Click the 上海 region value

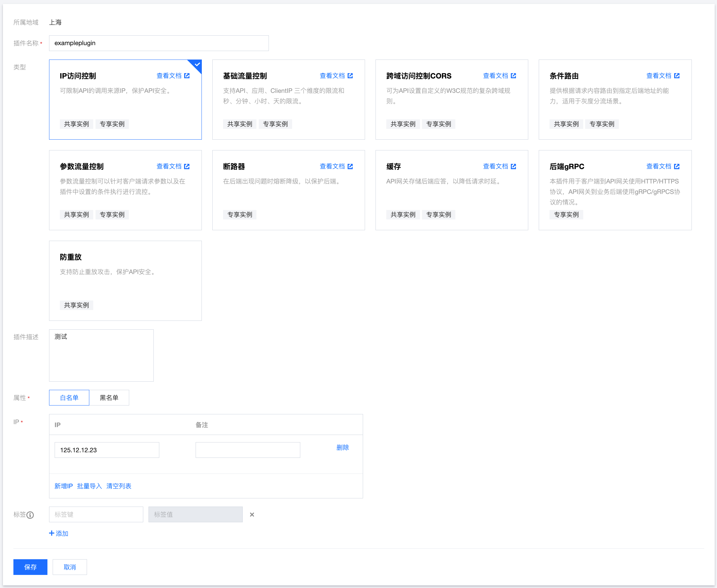click(55, 22)
